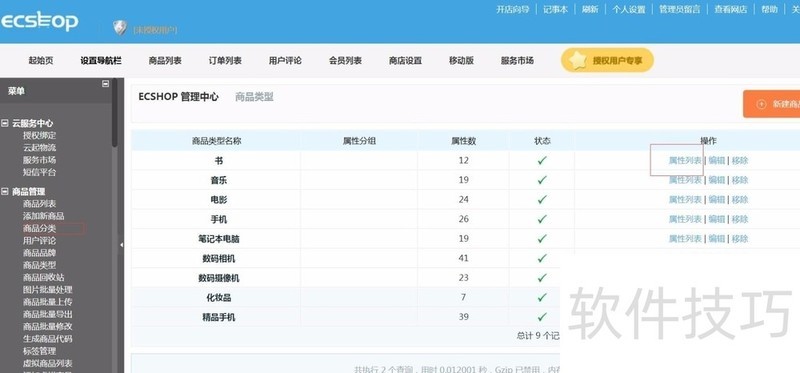The width and height of the screenshot is (800, 373).
Task: Open 属性列表 for the 手机 row
Action: click(685, 219)
